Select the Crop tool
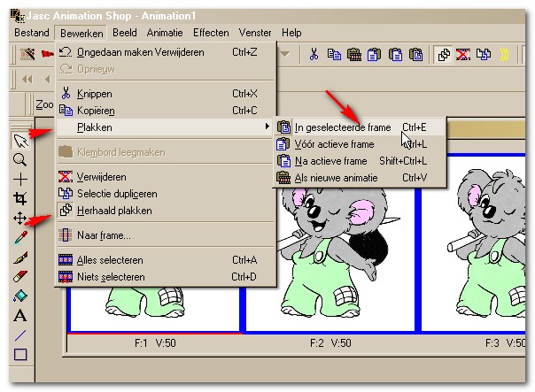The image size is (535, 392). [x=19, y=198]
